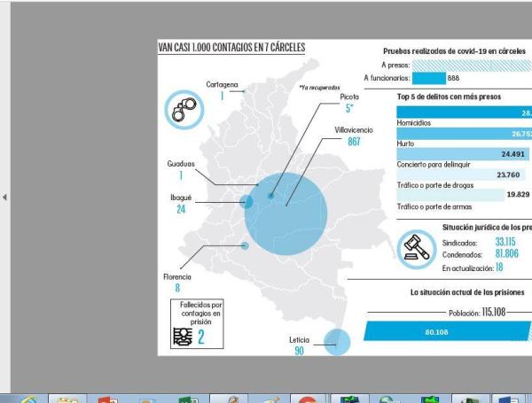Click the 'Guaduas' map label
The width and height of the screenshot is (532, 403).
click(181, 164)
